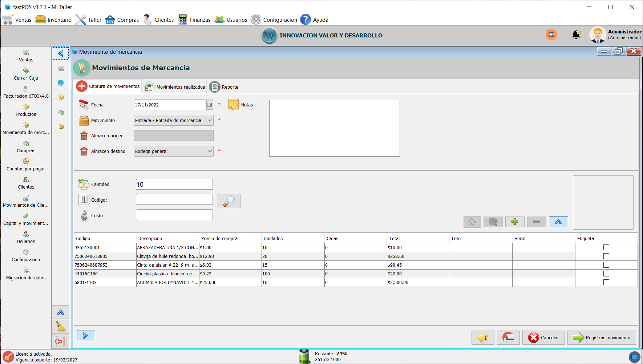Open the Almacen origen dropdown
The image size is (643, 364).
(x=210, y=136)
